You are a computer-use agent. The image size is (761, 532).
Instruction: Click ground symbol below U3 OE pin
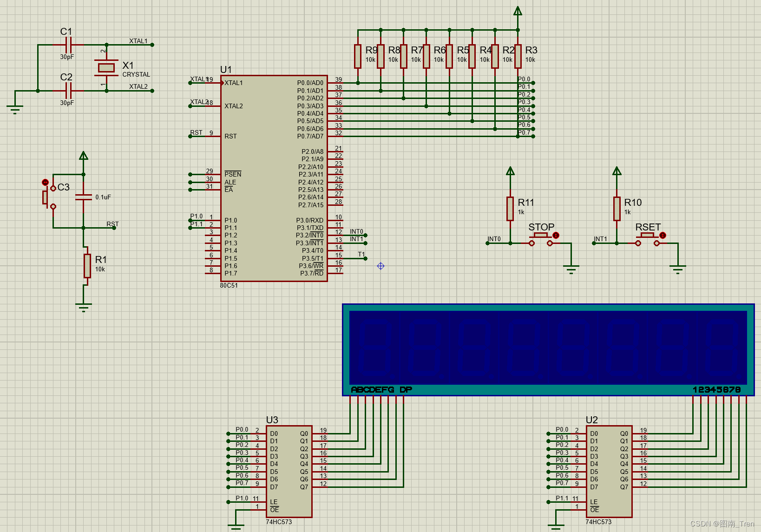[236, 528]
